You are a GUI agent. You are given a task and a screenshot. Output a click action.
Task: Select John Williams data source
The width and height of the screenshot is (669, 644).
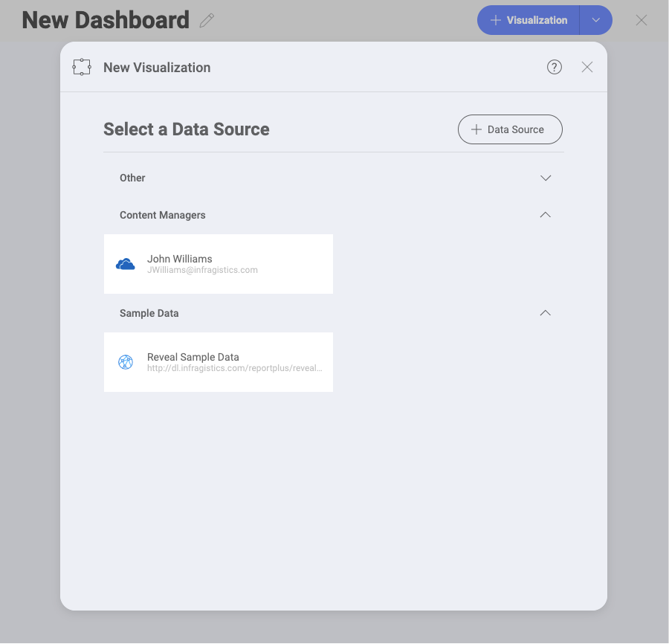[x=219, y=264]
